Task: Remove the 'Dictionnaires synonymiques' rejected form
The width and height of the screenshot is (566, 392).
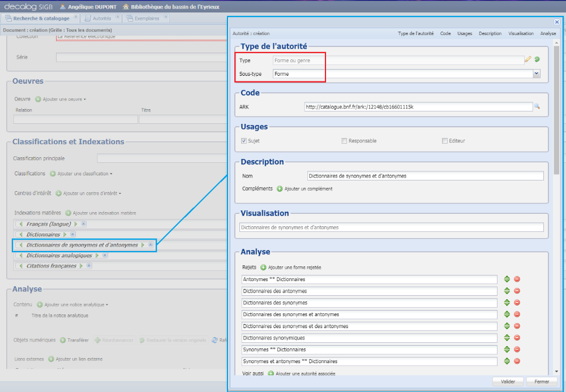Action: [517, 338]
